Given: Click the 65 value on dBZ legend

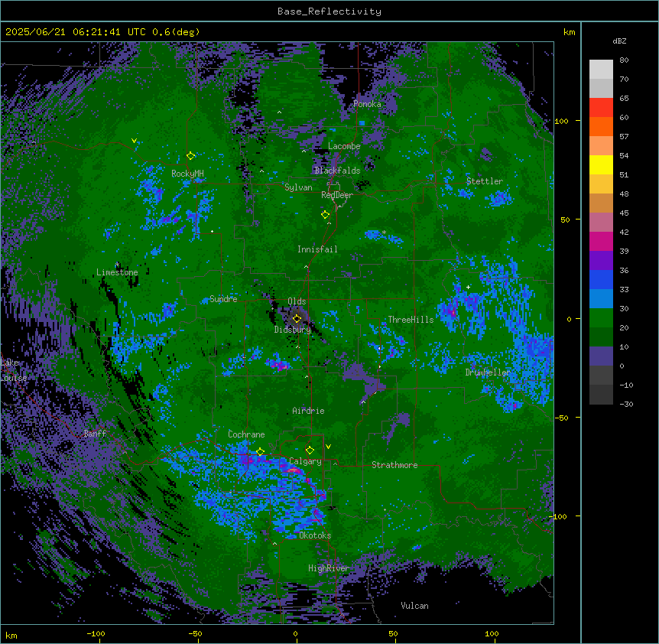Looking at the screenshot, I should [624, 99].
